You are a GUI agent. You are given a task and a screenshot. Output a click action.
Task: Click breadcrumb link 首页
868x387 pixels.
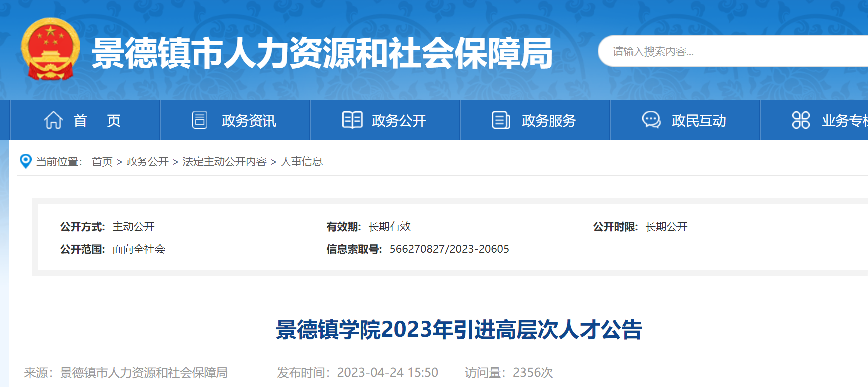click(102, 162)
